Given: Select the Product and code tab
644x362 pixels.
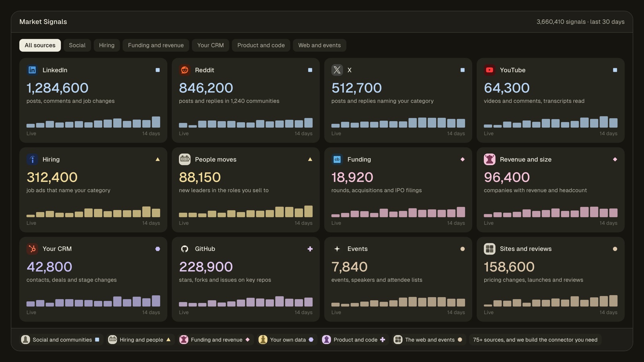Looking at the screenshot, I should 261,45.
